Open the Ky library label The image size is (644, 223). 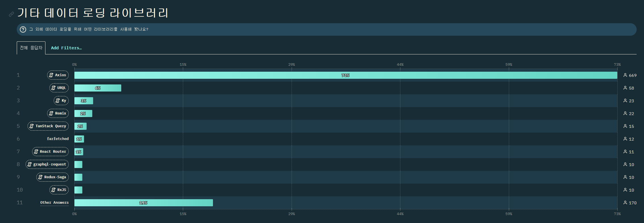pyautogui.click(x=61, y=101)
